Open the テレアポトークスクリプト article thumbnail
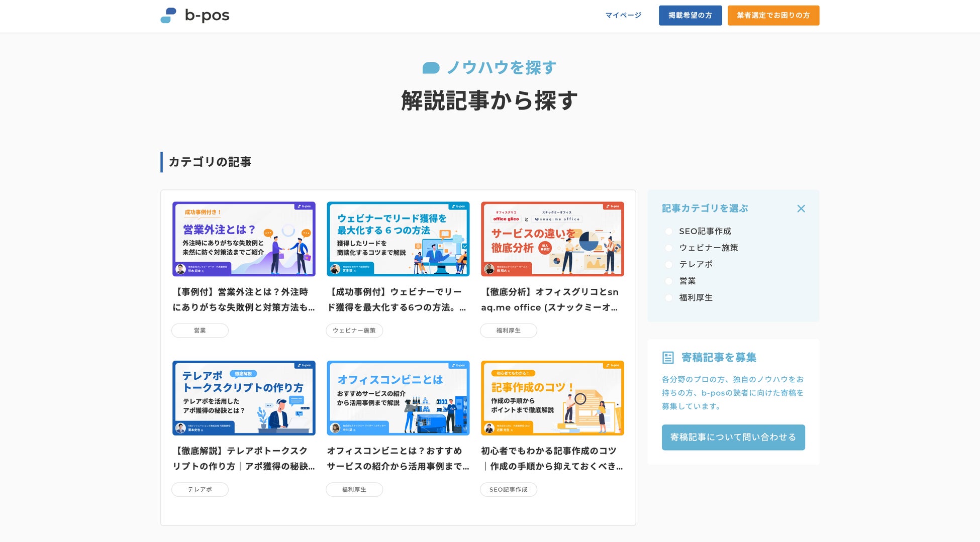980x542 pixels. (x=244, y=398)
